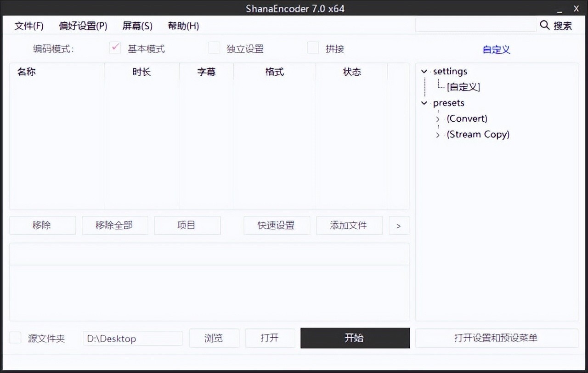Viewport: 588px width, 373px height.
Task: Open the 帮助(H) menu
Action: point(183,26)
